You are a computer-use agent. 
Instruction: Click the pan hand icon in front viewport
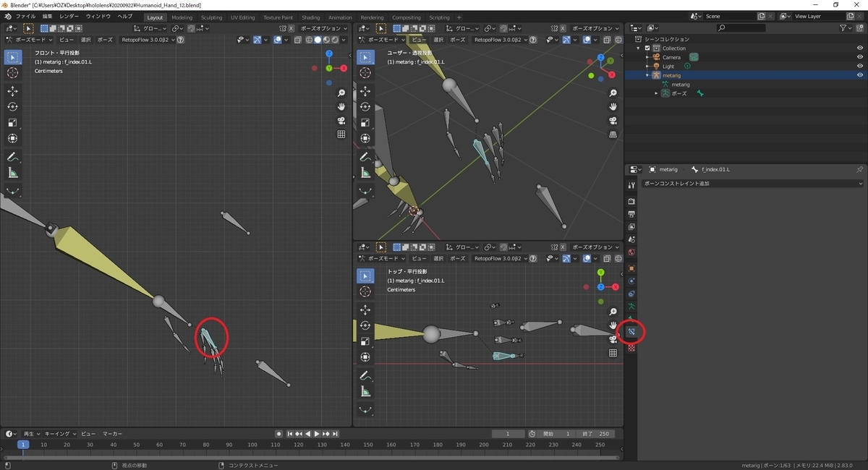click(341, 107)
